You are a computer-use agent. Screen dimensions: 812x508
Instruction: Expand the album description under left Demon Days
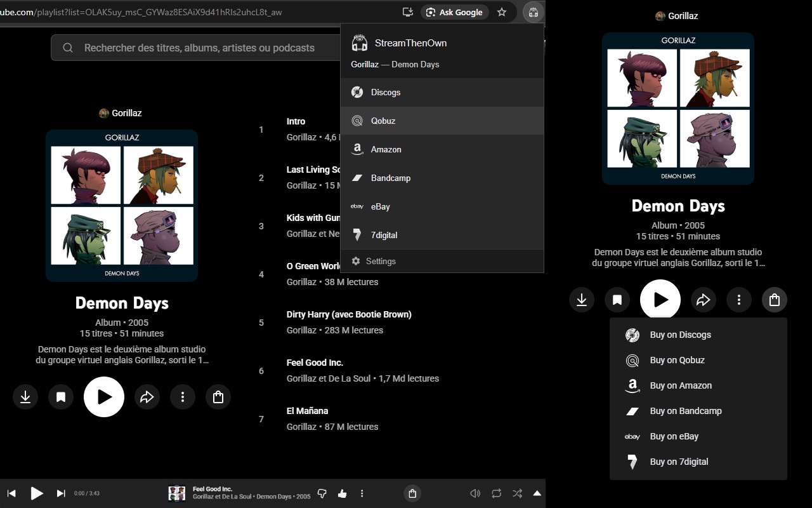pos(122,355)
